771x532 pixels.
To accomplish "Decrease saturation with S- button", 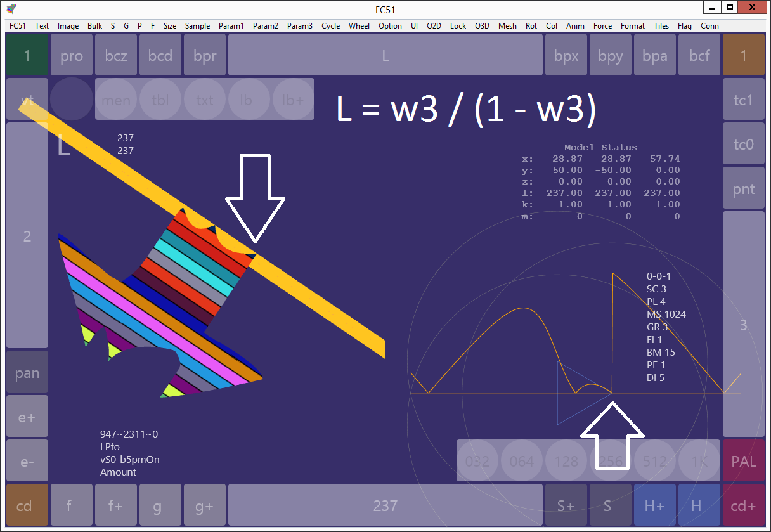I will click(611, 505).
